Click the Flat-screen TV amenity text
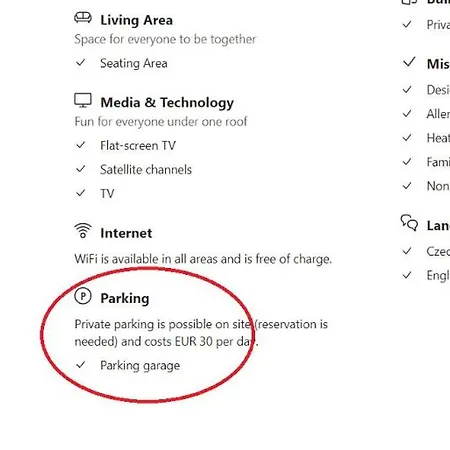Screen dimensions: 450x450 pos(138,146)
